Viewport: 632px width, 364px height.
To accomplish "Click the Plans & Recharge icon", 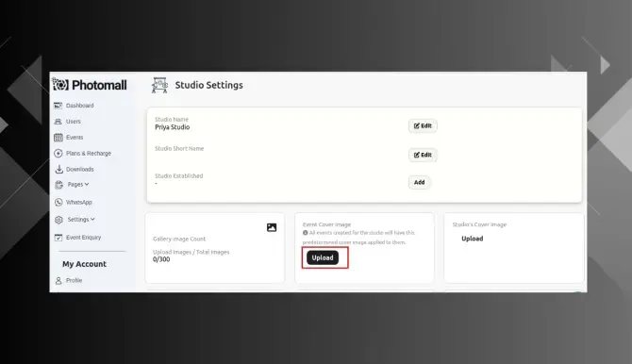I will [58, 153].
